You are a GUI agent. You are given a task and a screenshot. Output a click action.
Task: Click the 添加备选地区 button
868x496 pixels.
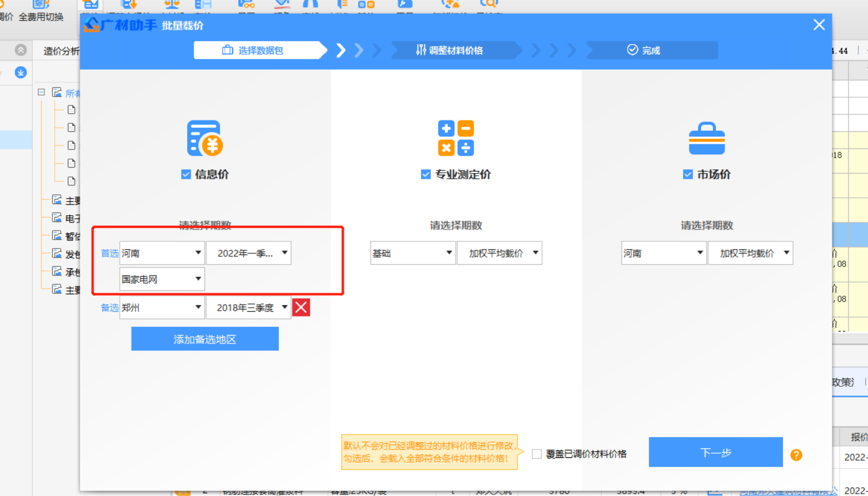[x=204, y=338]
